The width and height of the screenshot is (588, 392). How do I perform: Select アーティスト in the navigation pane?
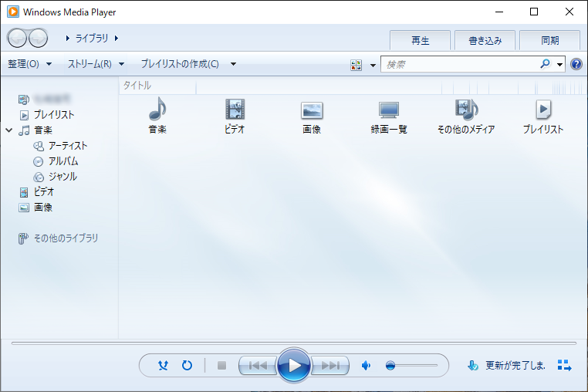(68, 146)
